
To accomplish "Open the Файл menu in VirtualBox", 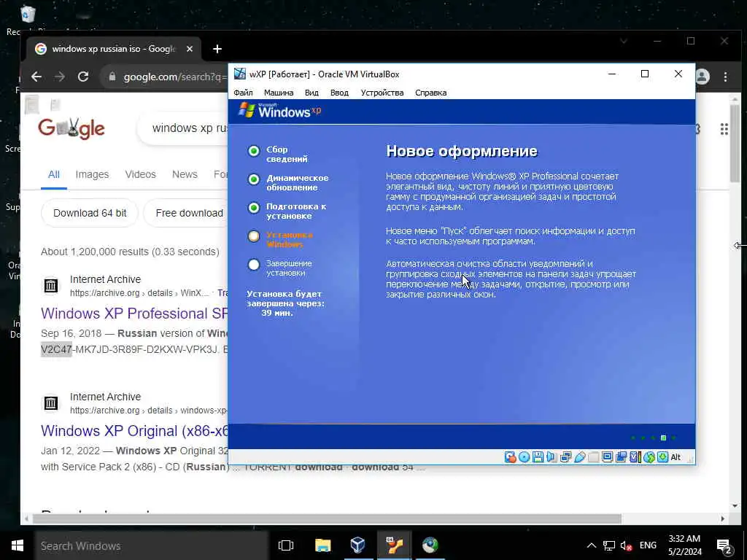I will pyautogui.click(x=243, y=93).
